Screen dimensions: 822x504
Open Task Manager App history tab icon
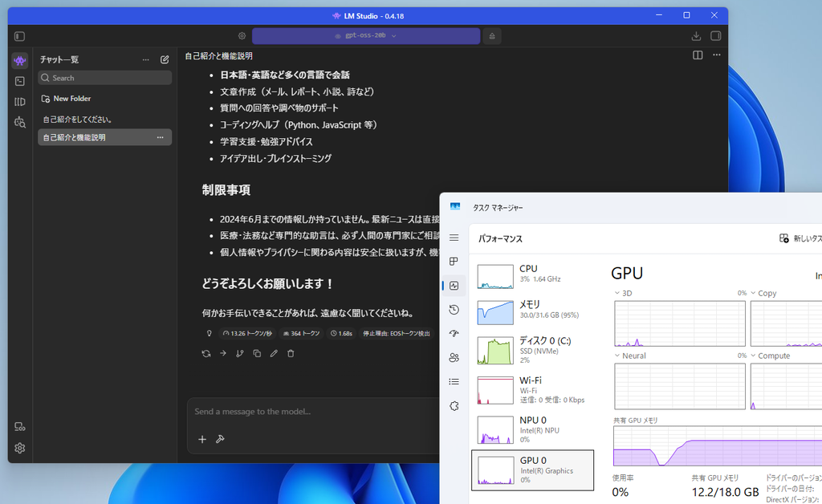454,310
